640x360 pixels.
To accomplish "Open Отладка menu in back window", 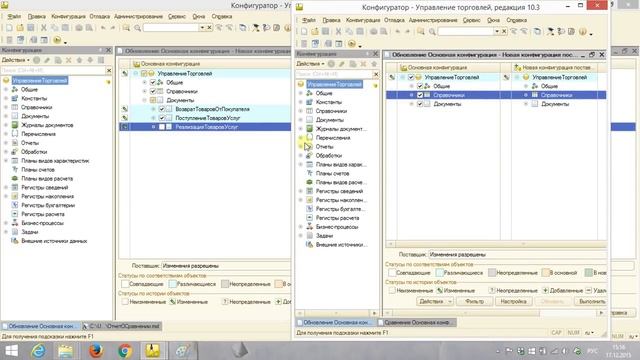I will click(100, 16).
